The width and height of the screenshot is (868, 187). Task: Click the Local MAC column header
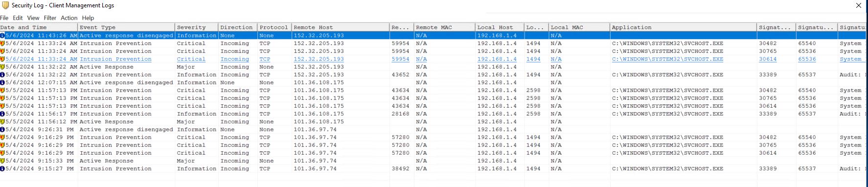[579, 27]
